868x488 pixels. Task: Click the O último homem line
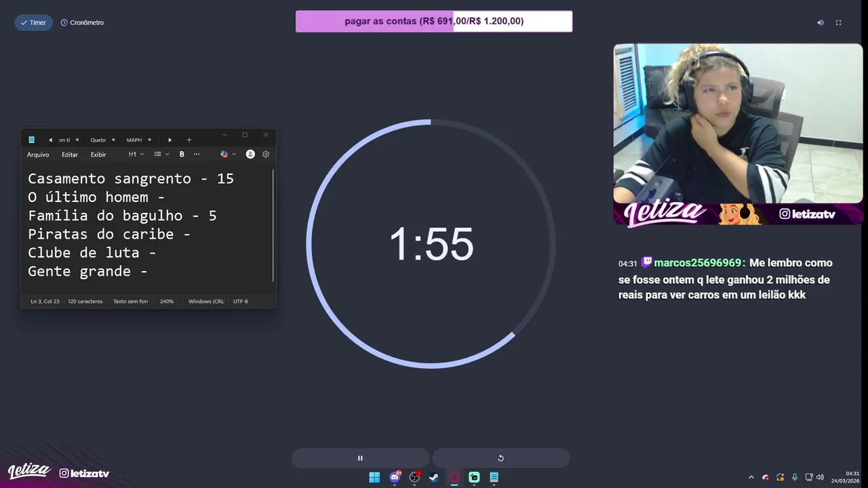click(x=96, y=197)
